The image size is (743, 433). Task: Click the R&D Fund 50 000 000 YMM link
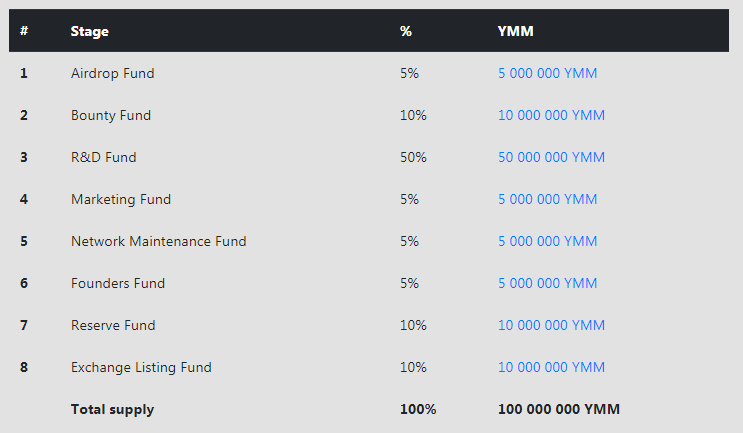pyautogui.click(x=551, y=157)
